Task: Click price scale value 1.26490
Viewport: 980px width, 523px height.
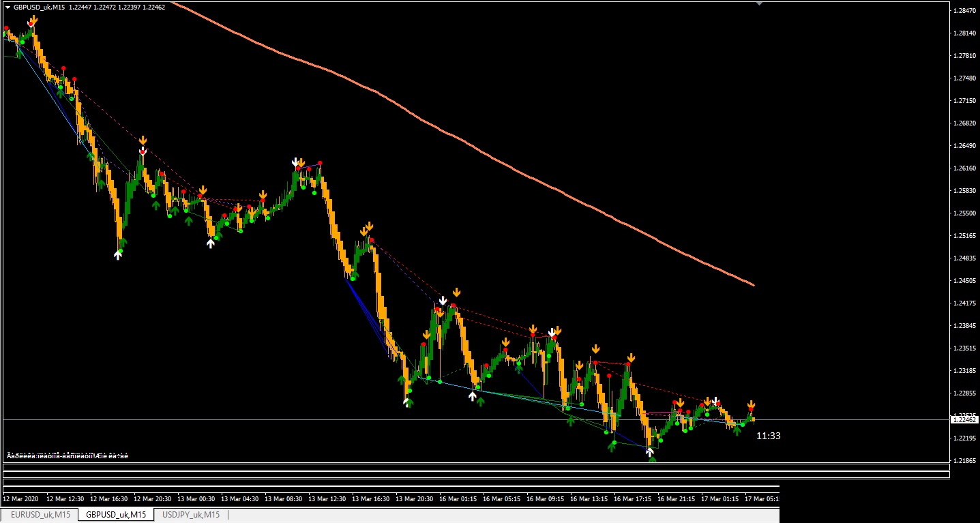Action: tap(964, 146)
